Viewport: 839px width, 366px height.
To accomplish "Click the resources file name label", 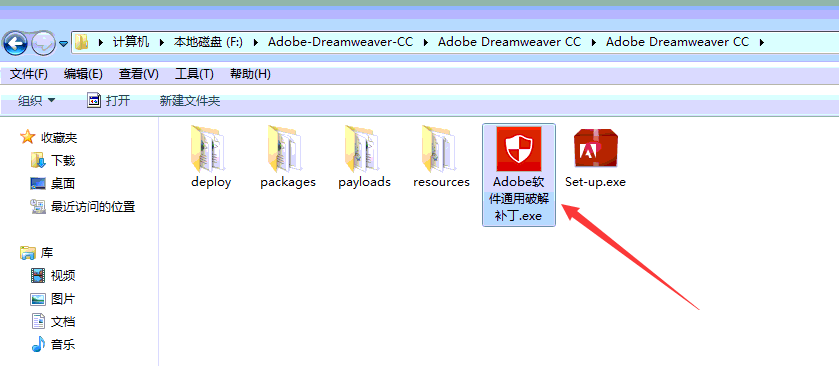I will (x=441, y=182).
